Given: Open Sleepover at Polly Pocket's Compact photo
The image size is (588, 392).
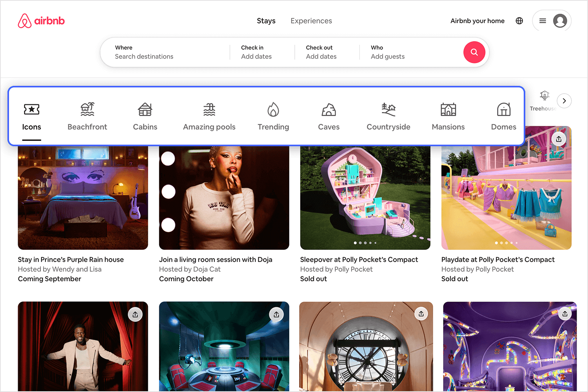Looking at the screenshot, I should point(365,198).
